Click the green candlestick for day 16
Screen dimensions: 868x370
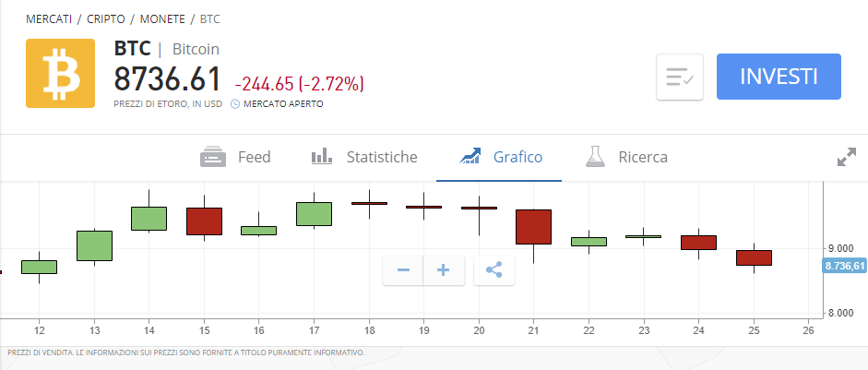[x=258, y=231]
